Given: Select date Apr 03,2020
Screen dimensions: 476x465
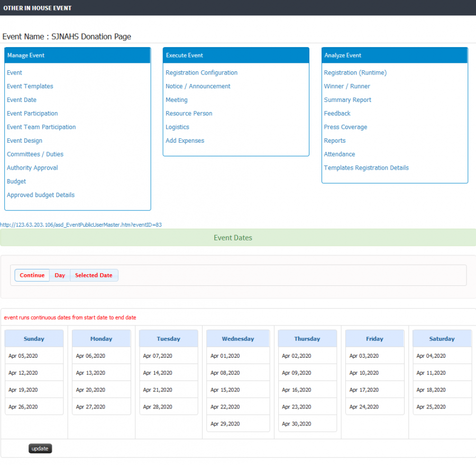Looking at the screenshot, I should [x=374, y=356].
